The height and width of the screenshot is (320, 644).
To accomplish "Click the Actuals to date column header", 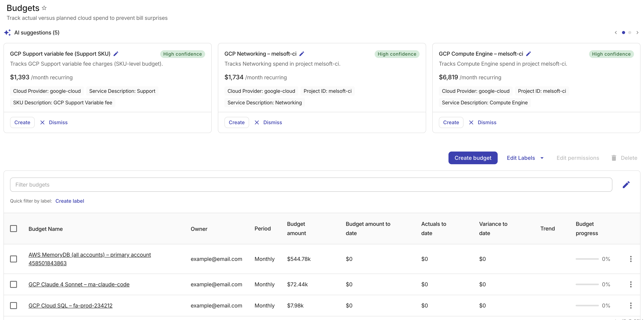I will pyautogui.click(x=434, y=229).
